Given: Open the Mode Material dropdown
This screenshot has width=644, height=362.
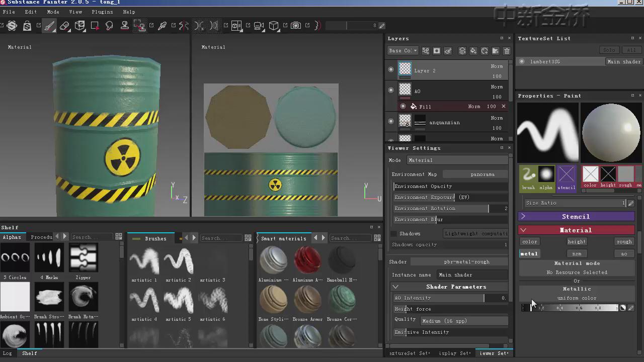Looking at the screenshot, I should point(457,160).
